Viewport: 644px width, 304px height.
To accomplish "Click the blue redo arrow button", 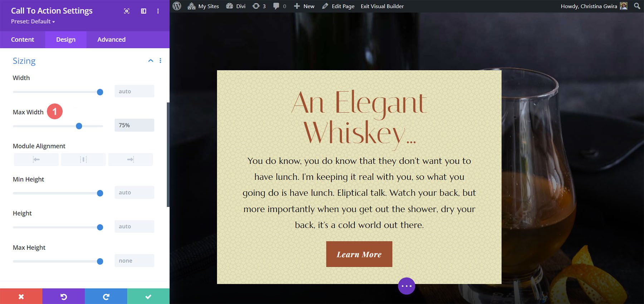I will 106,296.
